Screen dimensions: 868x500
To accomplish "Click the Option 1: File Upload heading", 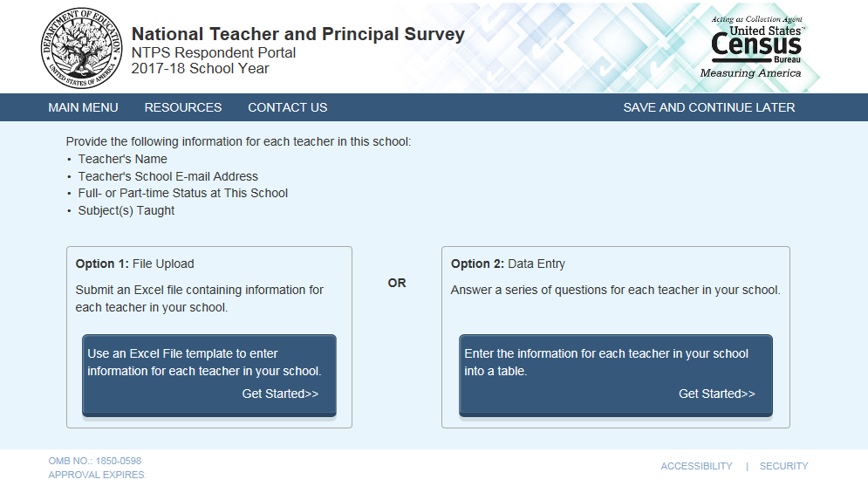I will tap(135, 264).
